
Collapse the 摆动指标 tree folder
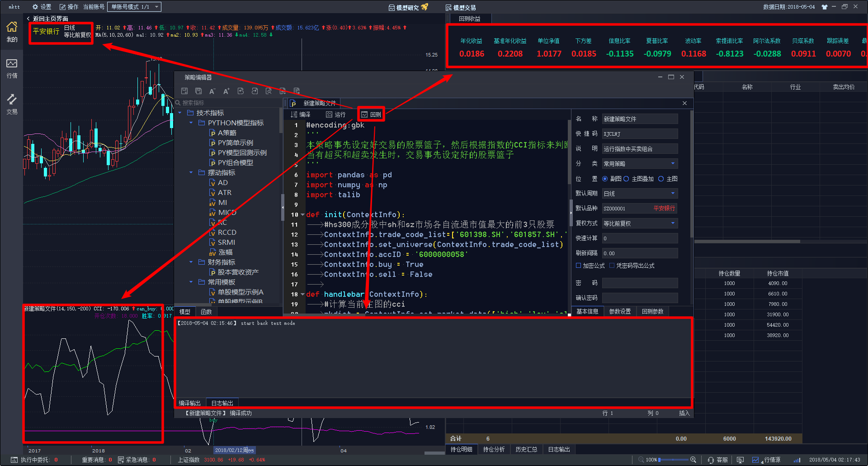point(191,172)
